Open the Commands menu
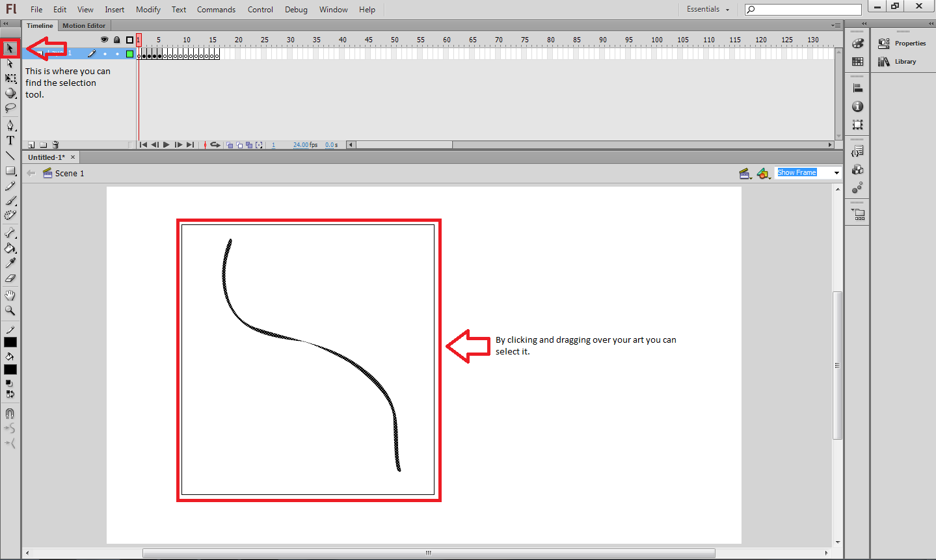This screenshot has width=936, height=560. click(216, 9)
